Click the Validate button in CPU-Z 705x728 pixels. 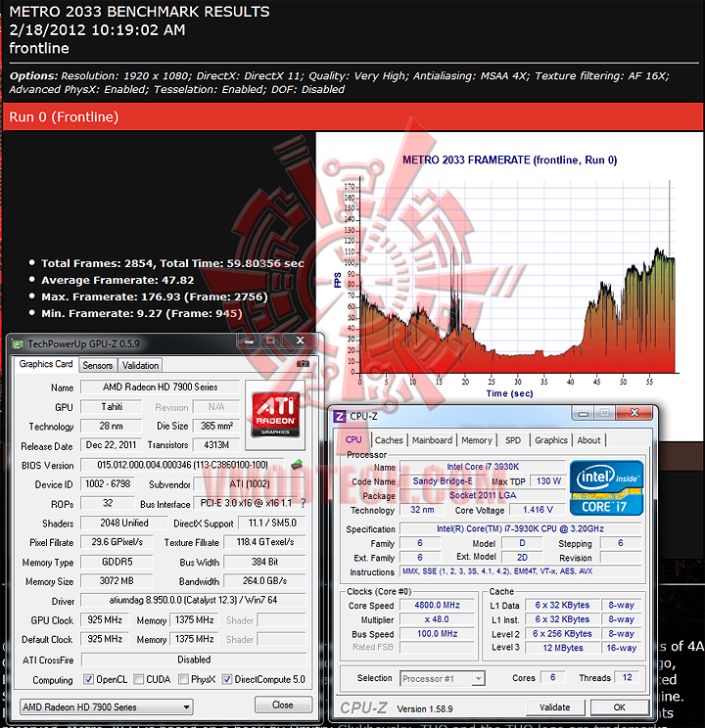555,707
